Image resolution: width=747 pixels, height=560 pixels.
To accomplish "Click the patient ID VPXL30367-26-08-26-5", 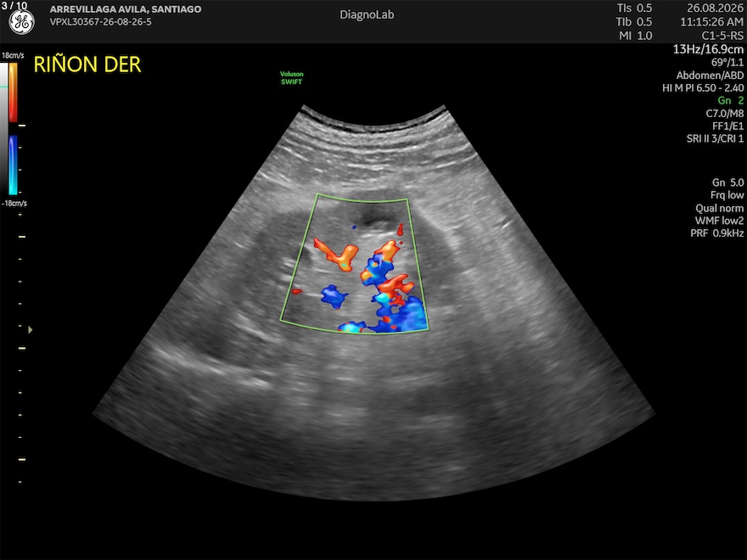I will [x=100, y=22].
